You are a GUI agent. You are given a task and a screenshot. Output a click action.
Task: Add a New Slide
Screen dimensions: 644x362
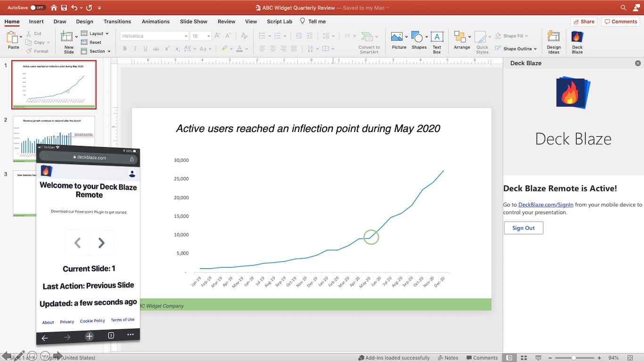coord(68,41)
